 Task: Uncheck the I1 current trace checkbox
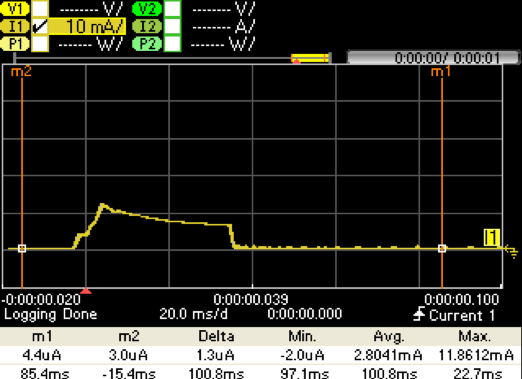coord(40,26)
